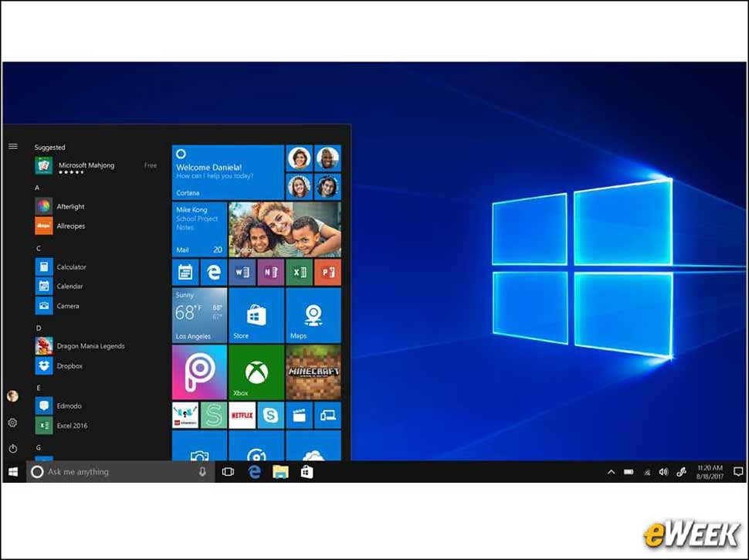Open Microsoft Mahjong suggested app
This screenshot has height=560, width=749.
click(96, 166)
